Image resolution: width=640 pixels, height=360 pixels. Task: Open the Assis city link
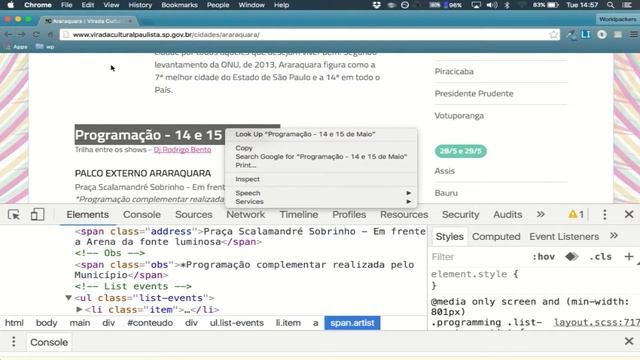[x=444, y=171]
